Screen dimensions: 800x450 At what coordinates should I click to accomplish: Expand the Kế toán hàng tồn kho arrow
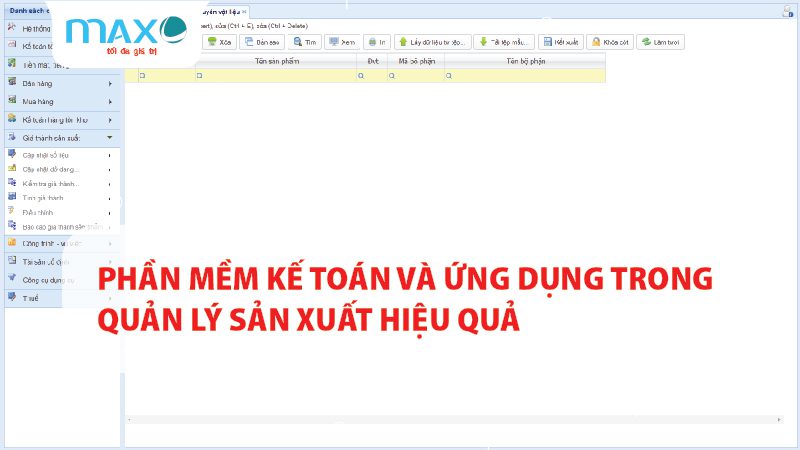point(110,120)
